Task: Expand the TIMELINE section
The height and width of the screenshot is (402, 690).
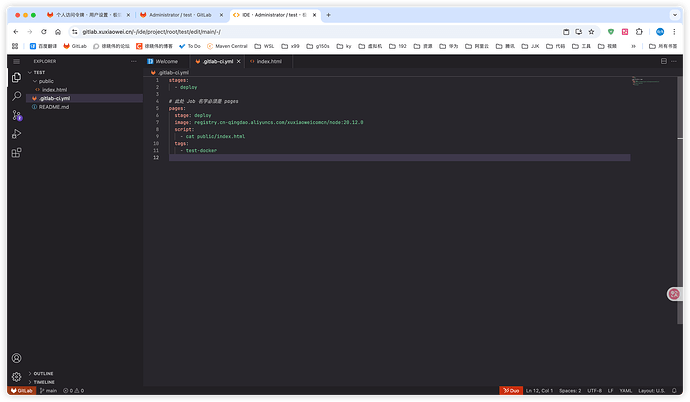Action: [x=43, y=382]
